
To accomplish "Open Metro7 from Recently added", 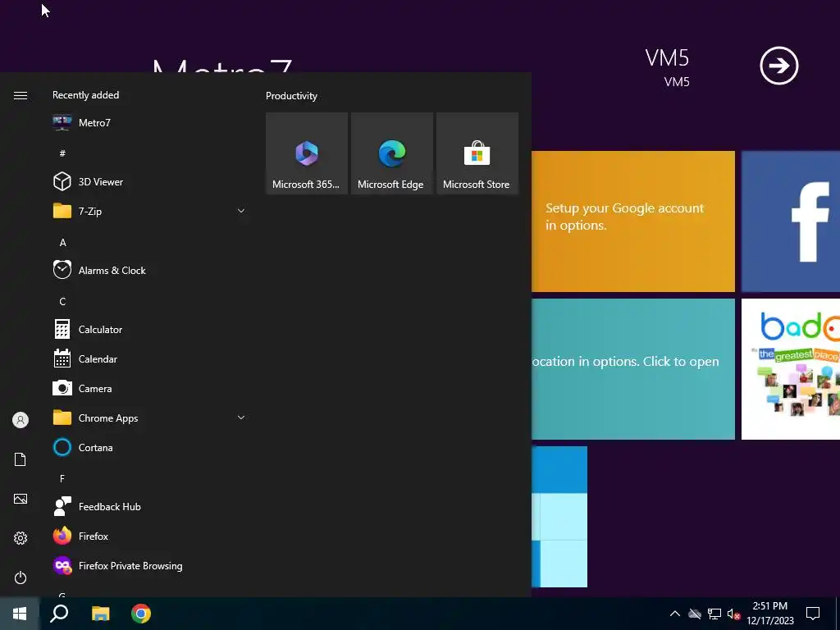I will (148, 123).
